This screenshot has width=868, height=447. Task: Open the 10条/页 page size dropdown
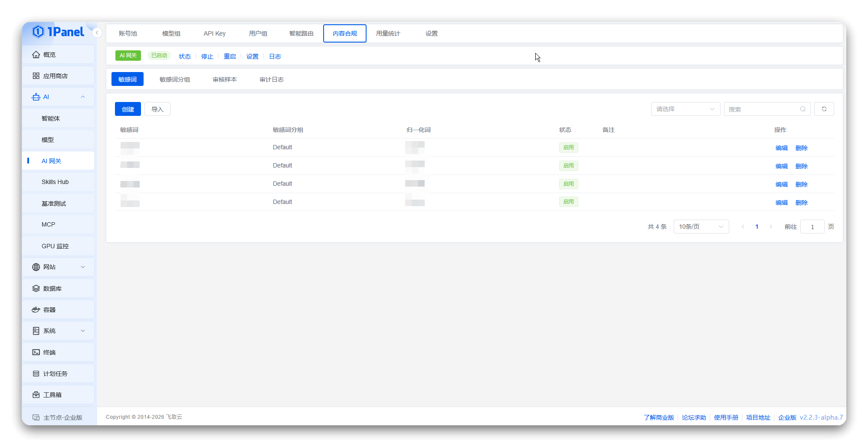pos(701,227)
